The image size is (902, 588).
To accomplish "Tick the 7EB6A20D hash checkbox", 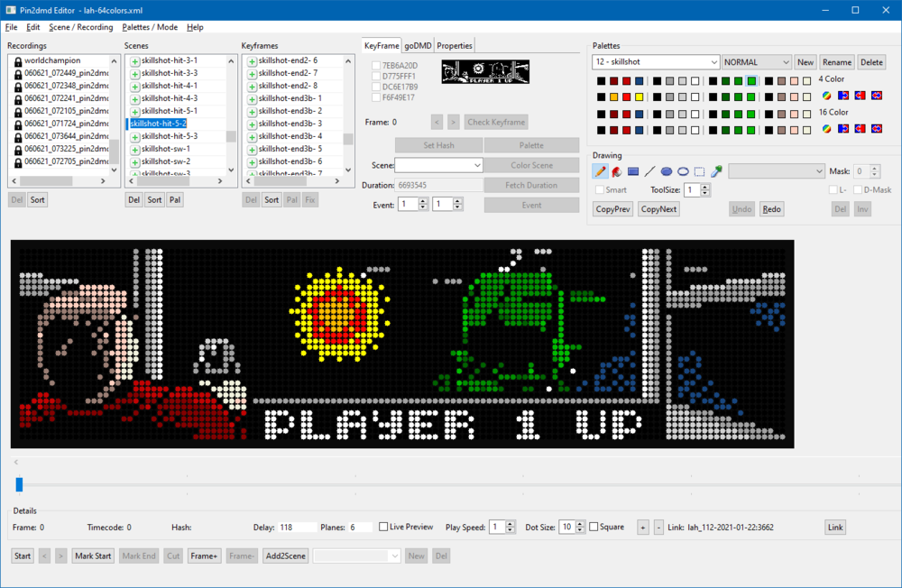I will [375, 66].
